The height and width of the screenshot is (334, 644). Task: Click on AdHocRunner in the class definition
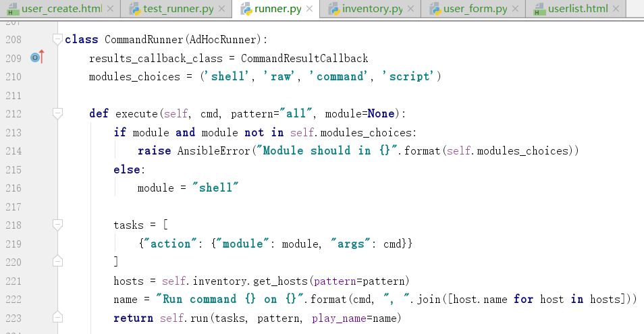pyautogui.click(x=223, y=39)
